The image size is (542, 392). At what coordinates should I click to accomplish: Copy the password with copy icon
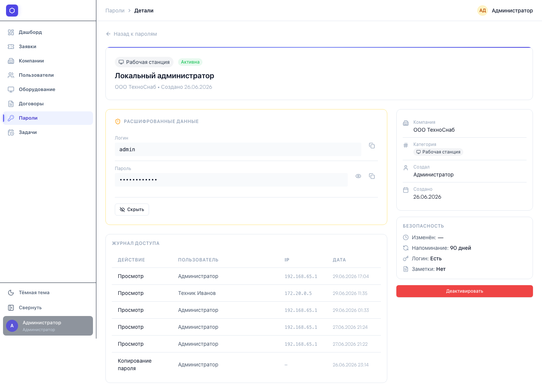click(x=372, y=176)
